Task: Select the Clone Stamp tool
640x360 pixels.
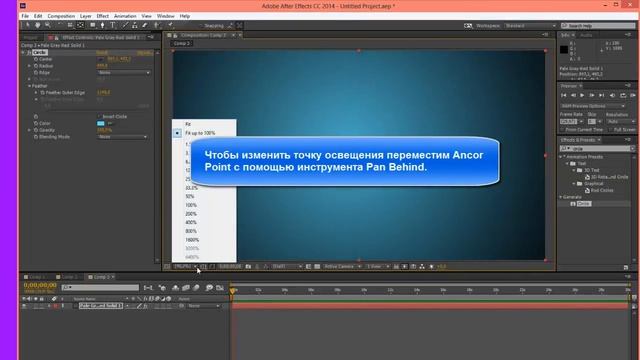Action: point(135,25)
